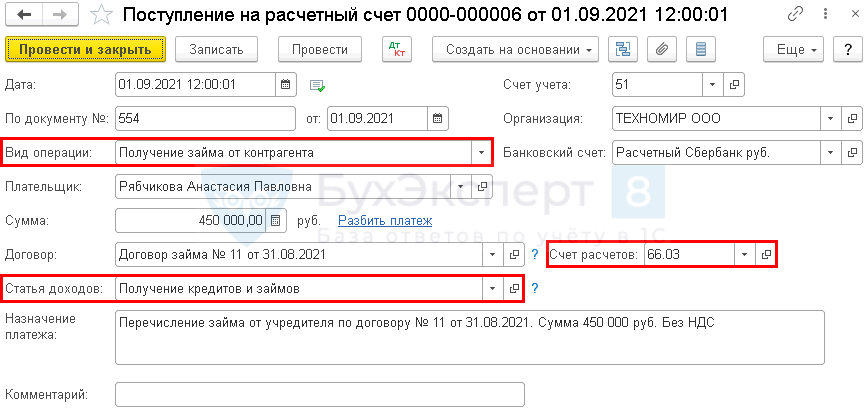Expand the Договор dropdown
Viewport: 866px width, 412px height.
click(493, 255)
